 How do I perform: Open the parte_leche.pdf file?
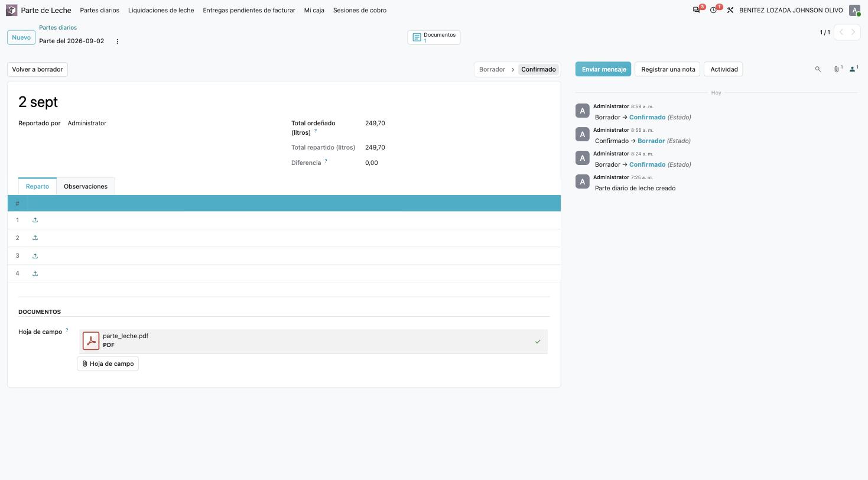125,336
